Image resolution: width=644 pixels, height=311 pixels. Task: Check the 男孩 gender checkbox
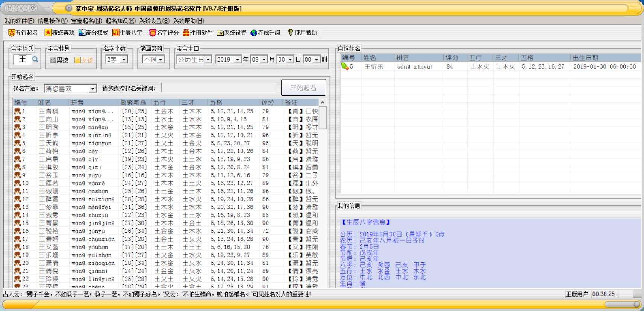53,60
